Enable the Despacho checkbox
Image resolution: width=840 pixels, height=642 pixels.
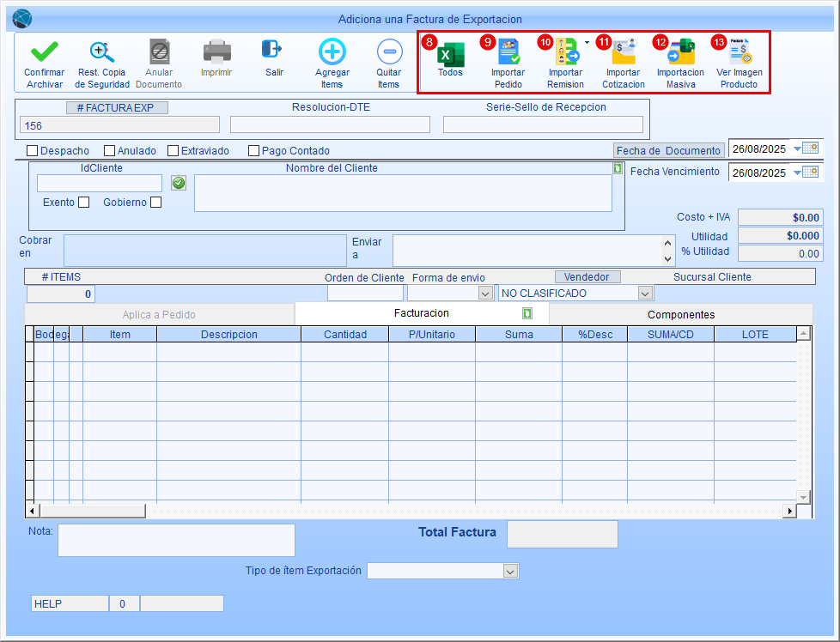pyautogui.click(x=33, y=151)
